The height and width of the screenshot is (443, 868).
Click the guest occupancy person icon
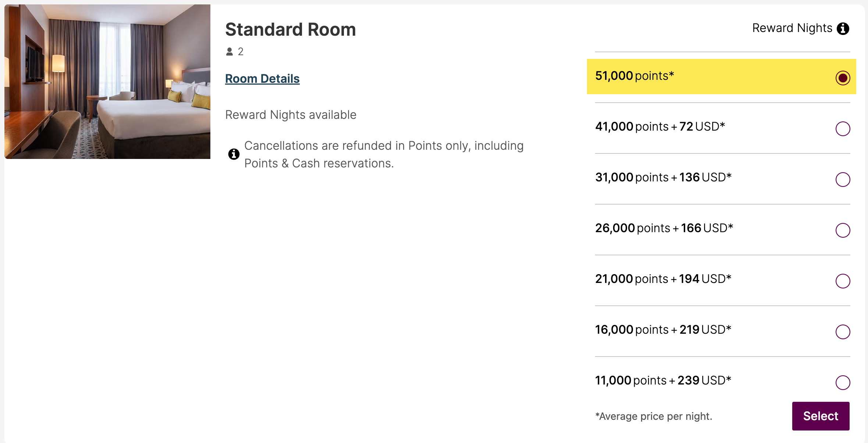[x=230, y=52]
